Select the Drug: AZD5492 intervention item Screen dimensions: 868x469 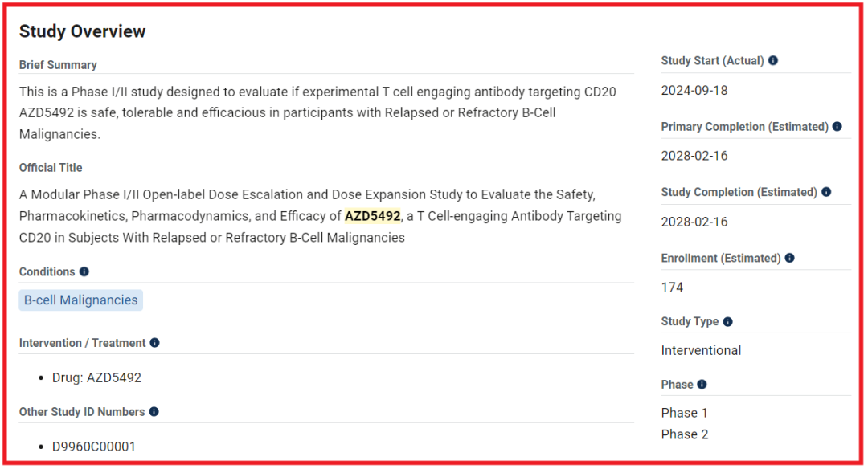coord(97,377)
